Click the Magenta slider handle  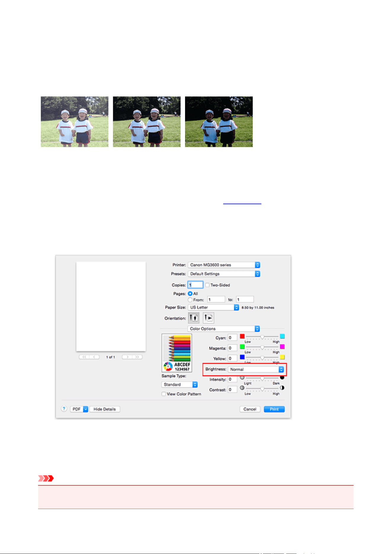click(262, 347)
